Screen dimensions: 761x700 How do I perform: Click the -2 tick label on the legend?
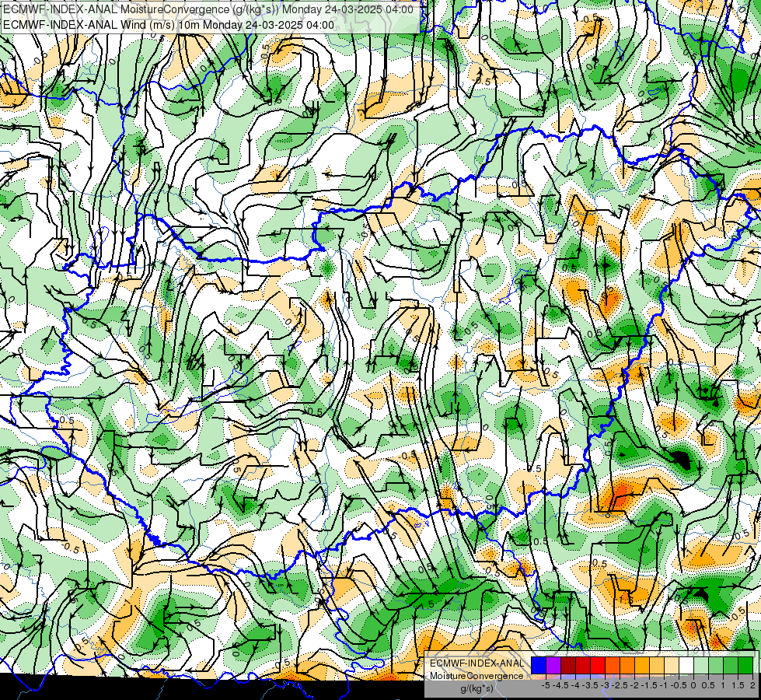point(635,685)
